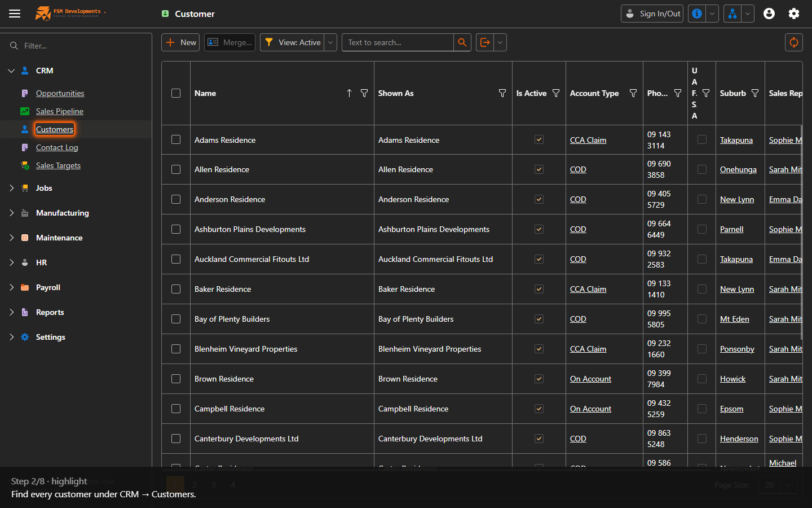The image size is (812, 508).
Task: Open the View: Active dropdown arrow
Action: click(x=330, y=42)
